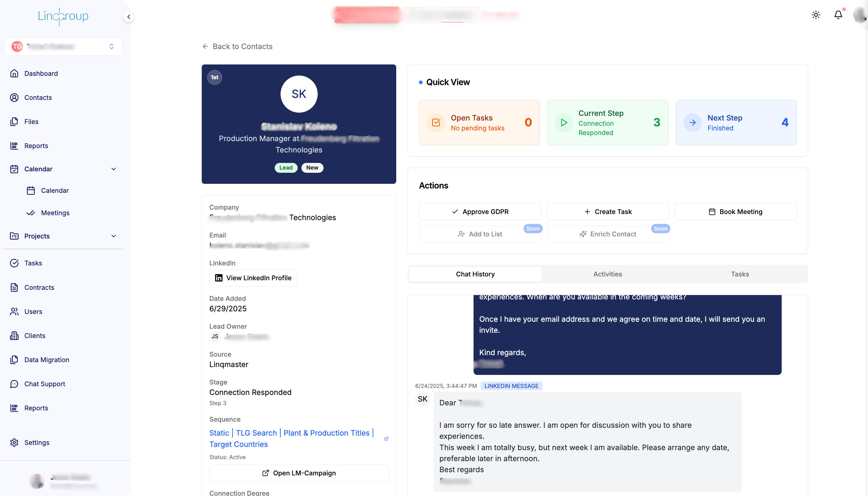Open the Open Tasks quick view card
The height and width of the screenshot is (496, 868).
click(x=479, y=122)
